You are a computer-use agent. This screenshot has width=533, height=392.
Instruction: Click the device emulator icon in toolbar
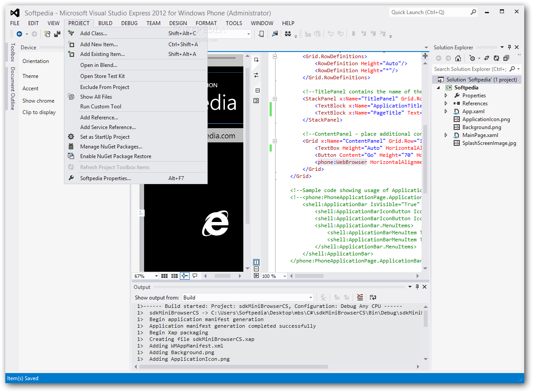[261, 34]
